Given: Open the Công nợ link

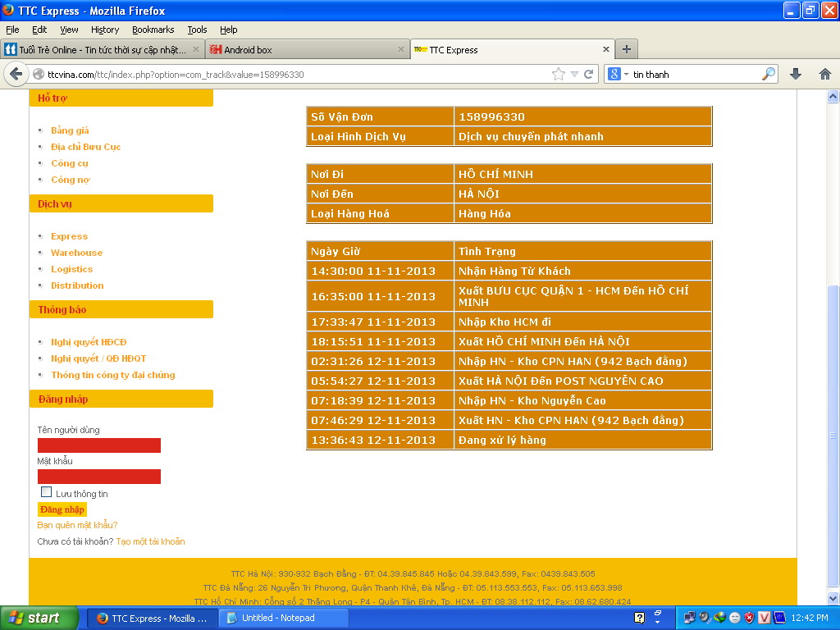Looking at the screenshot, I should (x=71, y=180).
